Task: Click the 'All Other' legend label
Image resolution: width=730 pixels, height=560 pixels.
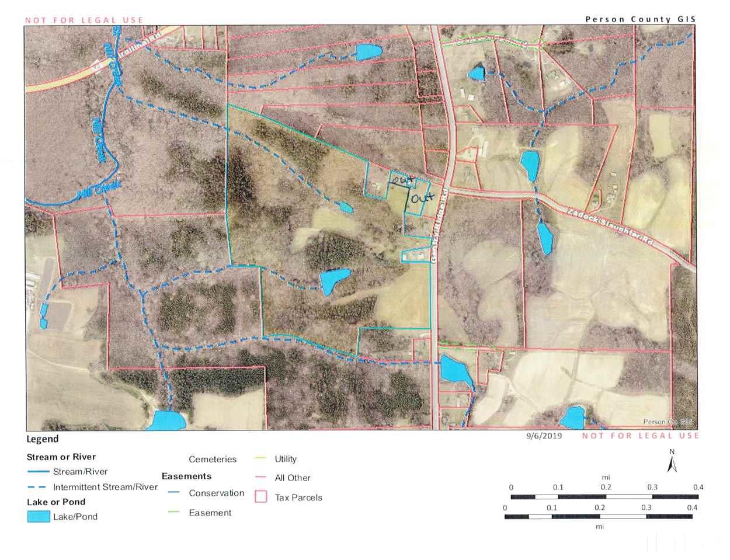Action: coord(293,478)
